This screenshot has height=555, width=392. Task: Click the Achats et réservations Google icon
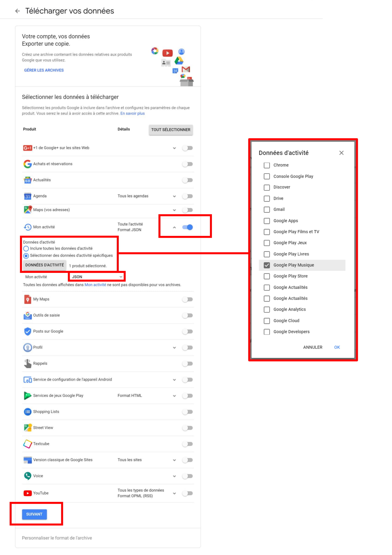pyautogui.click(x=27, y=164)
